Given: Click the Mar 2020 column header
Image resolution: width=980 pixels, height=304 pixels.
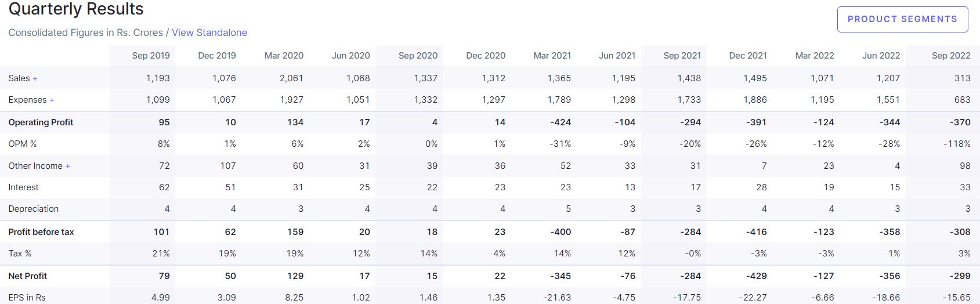Looking at the screenshot, I should click(x=284, y=56).
